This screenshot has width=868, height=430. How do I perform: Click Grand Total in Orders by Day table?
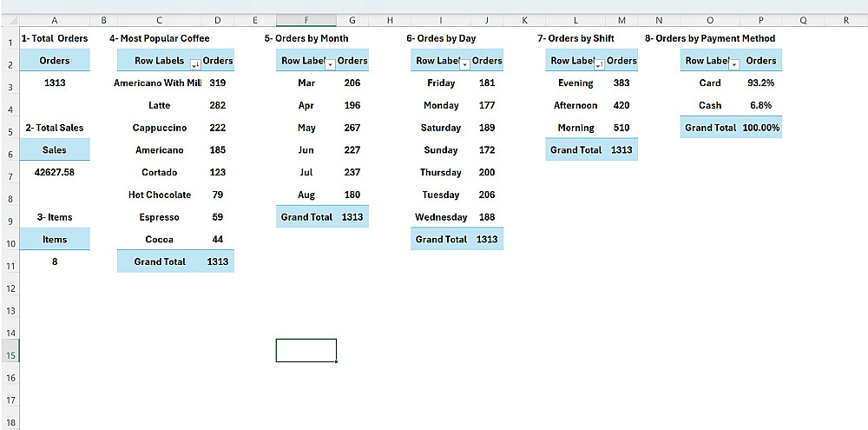pyautogui.click(x=441, y=240)
